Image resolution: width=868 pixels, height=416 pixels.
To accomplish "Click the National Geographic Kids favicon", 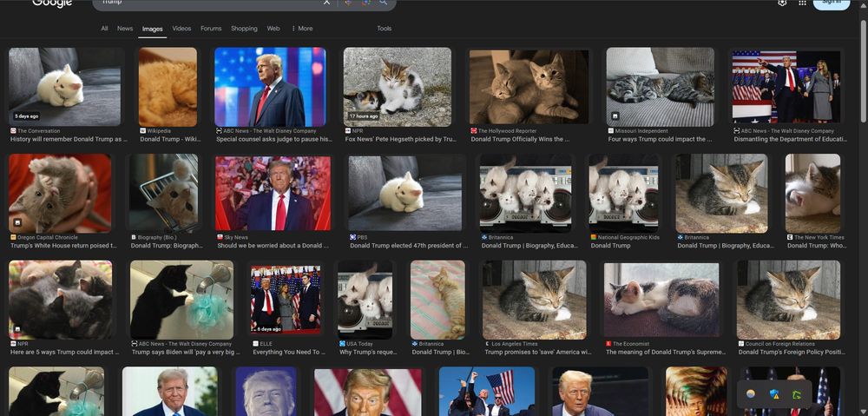I will point(594,237).
